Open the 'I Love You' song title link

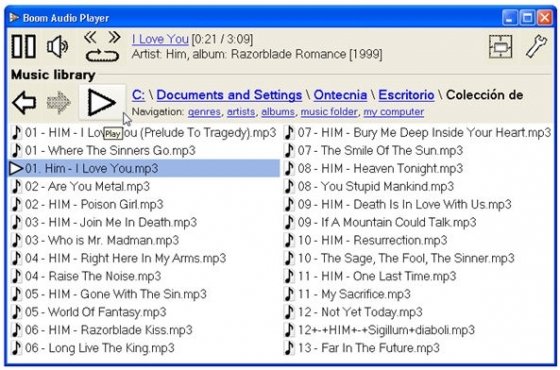(160, 39)
